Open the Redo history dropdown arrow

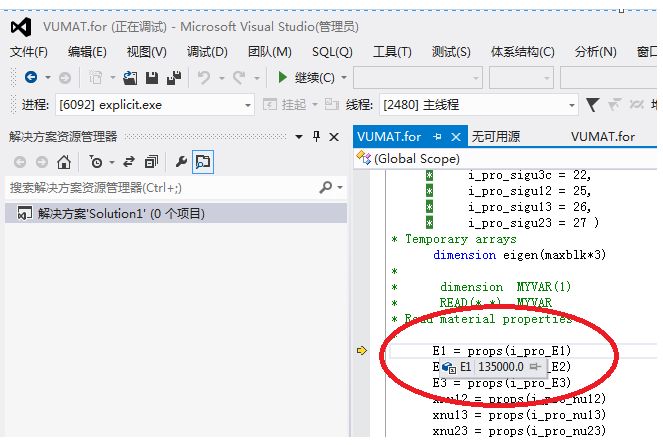257,78
